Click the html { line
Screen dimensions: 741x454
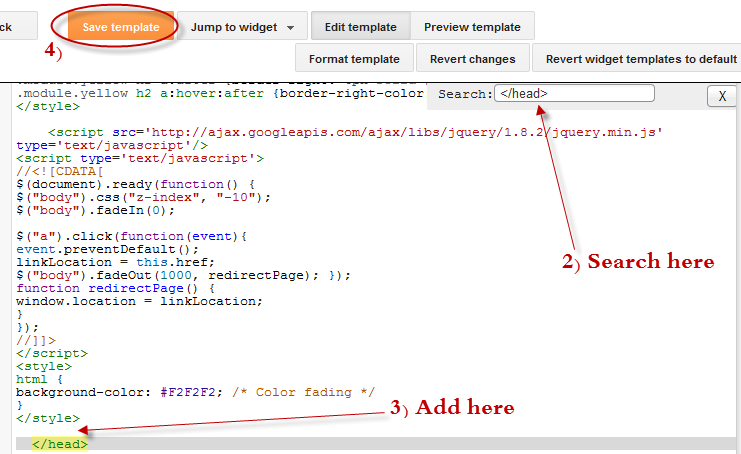39,379
